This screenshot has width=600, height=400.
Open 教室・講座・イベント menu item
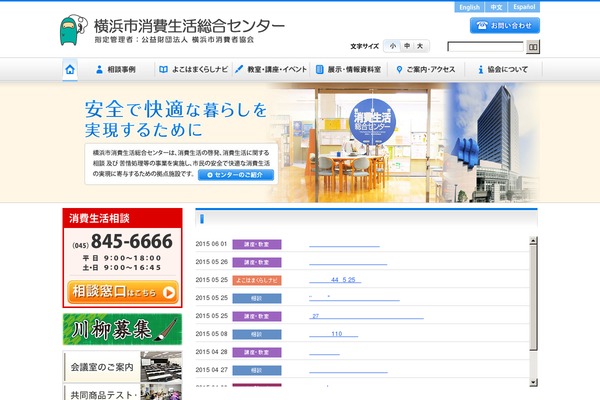(271, 69)
